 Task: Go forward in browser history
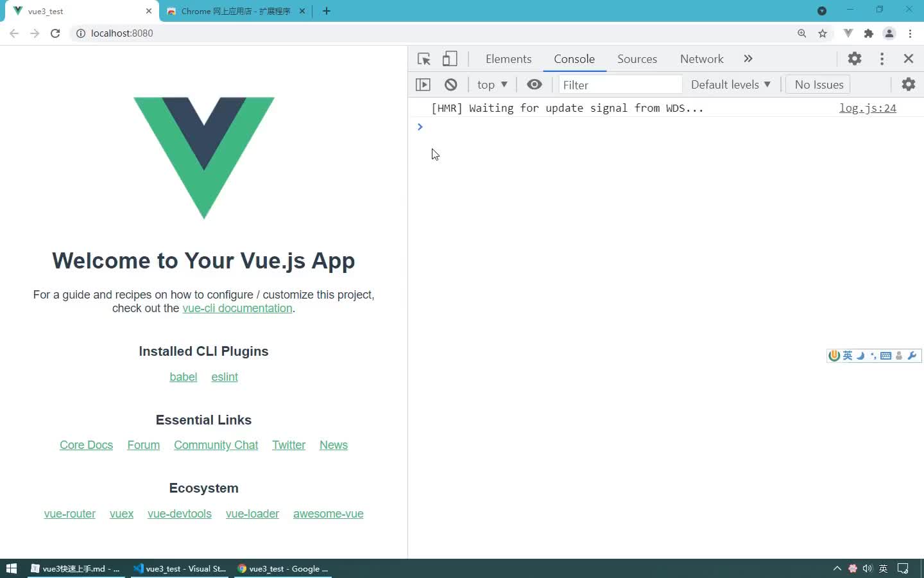tap(35, 33)
